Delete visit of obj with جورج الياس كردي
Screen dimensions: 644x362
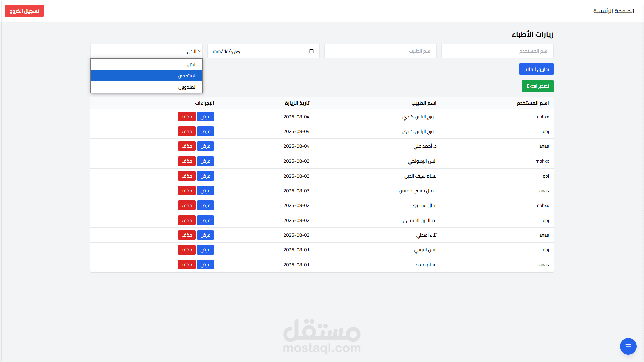187,131
